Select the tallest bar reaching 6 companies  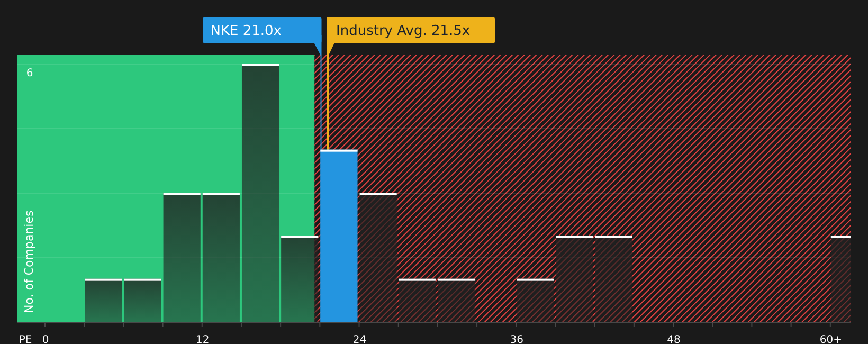tap(260, 193)
